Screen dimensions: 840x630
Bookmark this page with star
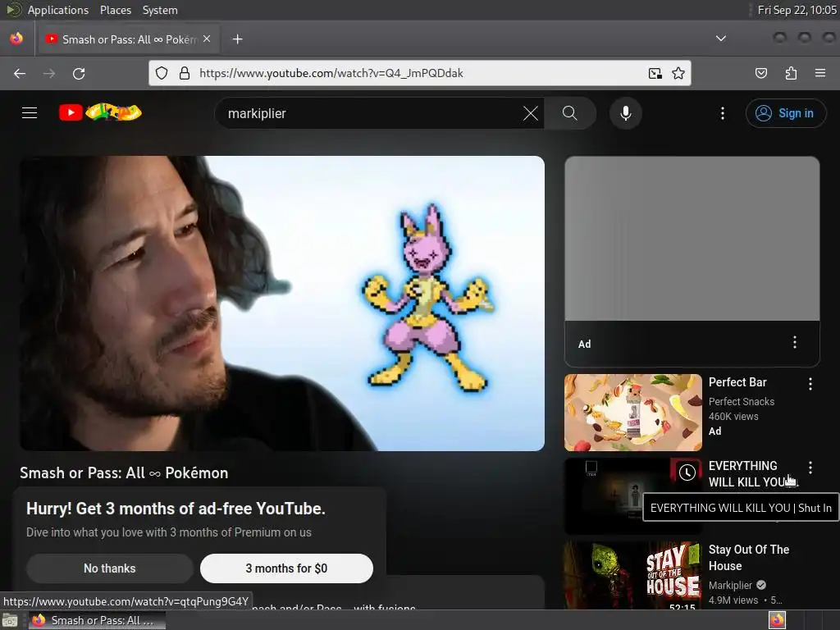coord(678,73)
